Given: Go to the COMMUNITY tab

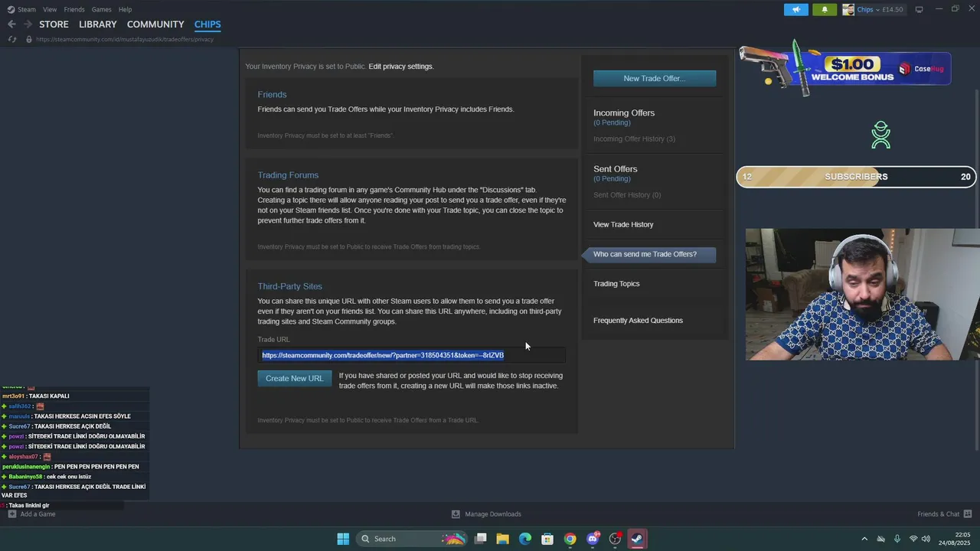Looking at the screenshot, I should (x=155, y=24).
